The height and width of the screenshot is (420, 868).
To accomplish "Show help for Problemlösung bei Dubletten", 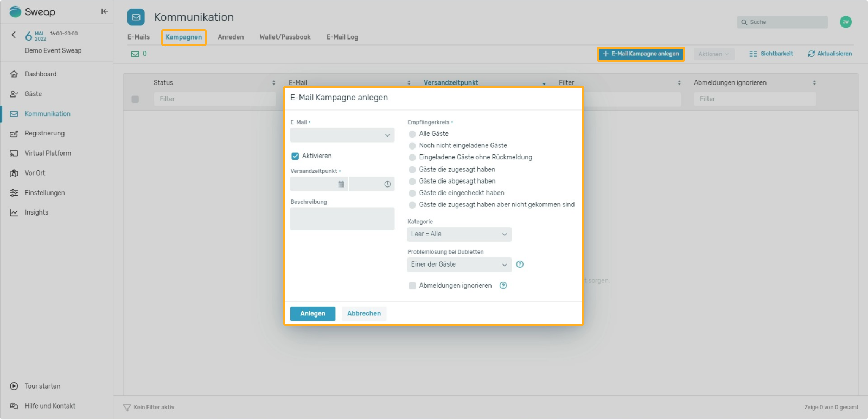I will (520, 264).
